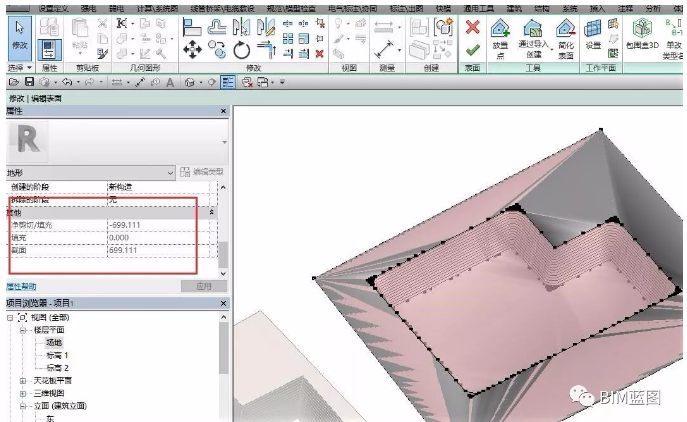Click the Close Hidden Windows icon
The height and width of the screenshot is (422, 687).
tap(247, 82)
